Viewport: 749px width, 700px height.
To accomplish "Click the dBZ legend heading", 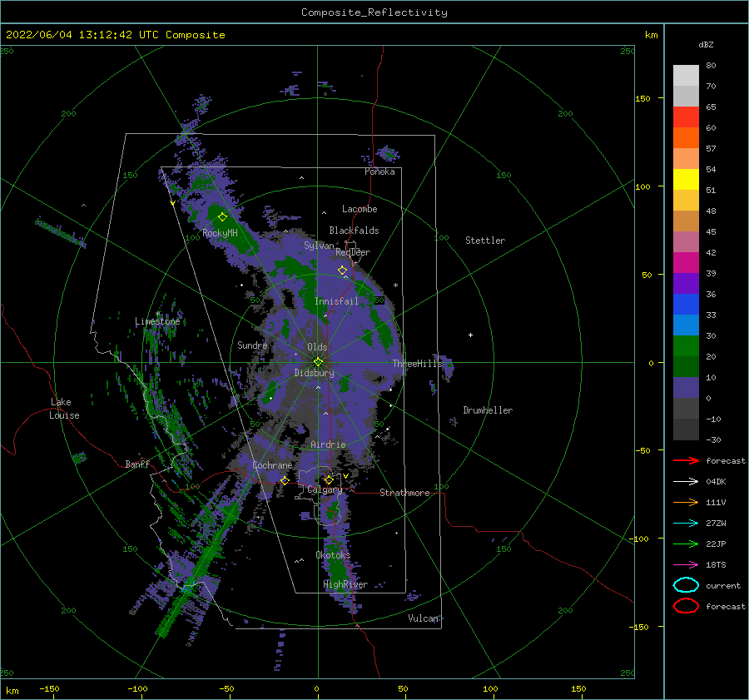I will [706, 44].
